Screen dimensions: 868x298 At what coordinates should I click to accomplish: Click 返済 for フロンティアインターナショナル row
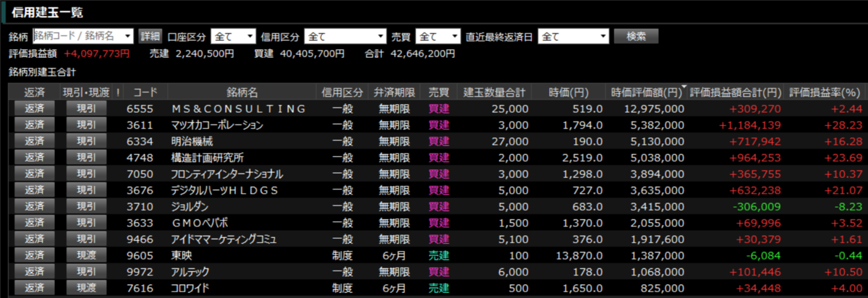point(34,174)
